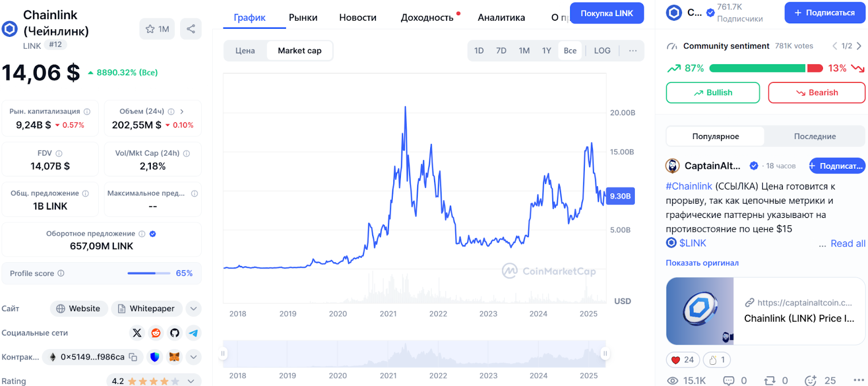Set chart range to 1D

(479, 50)
